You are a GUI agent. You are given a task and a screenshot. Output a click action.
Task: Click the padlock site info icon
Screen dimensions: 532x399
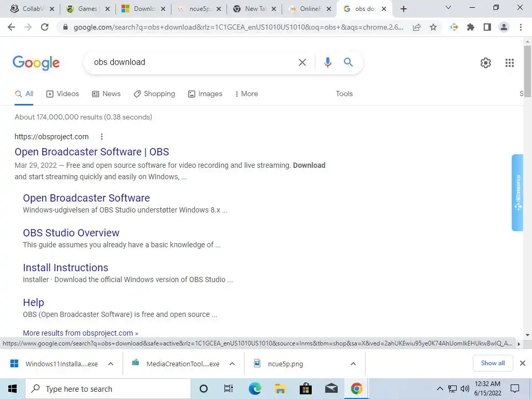[x=65, y=27]
